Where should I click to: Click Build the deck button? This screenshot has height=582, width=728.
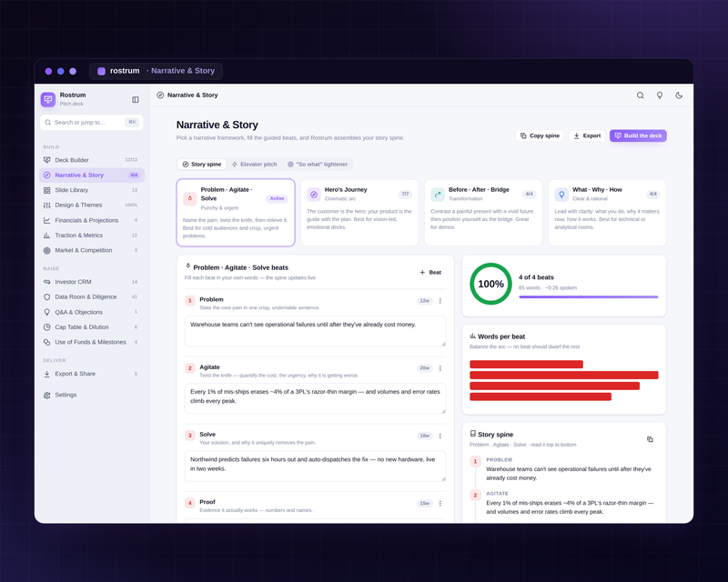tap(638, 135)
